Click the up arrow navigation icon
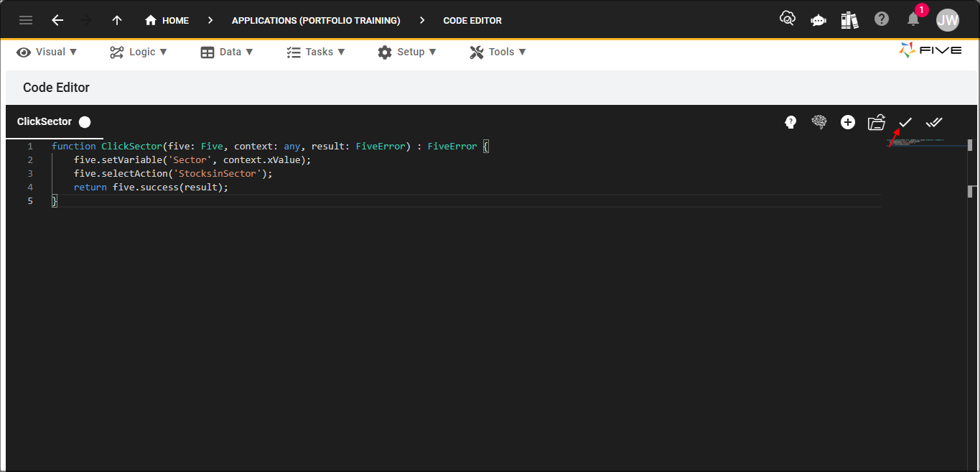 117,20
